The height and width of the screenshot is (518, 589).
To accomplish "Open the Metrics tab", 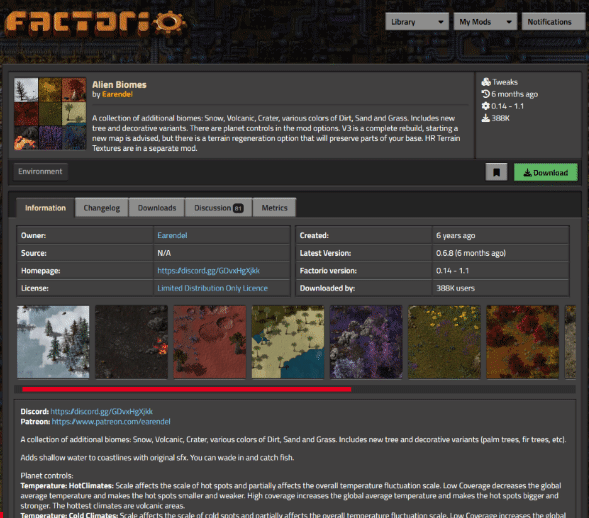I will pos(274,208).
